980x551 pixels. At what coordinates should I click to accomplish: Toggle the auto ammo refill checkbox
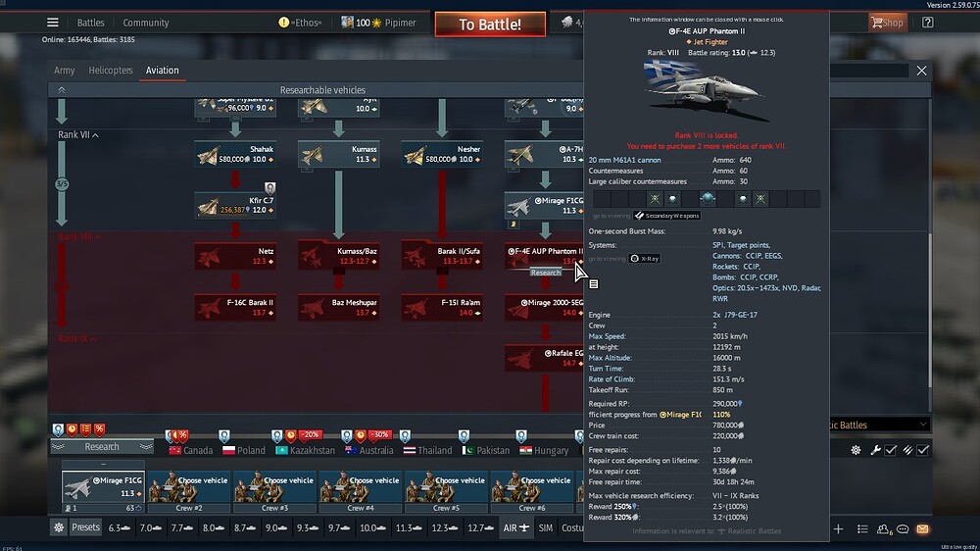(x=923, y=450)
